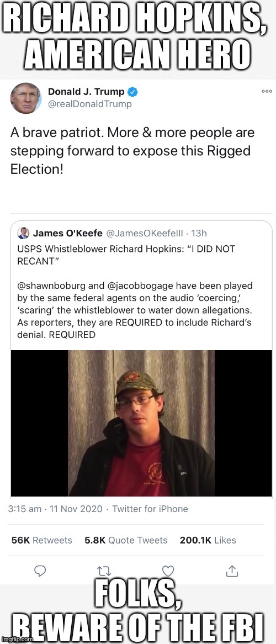
Task: Open the @realDonaldTrump handle
Action: coord(90,104)
